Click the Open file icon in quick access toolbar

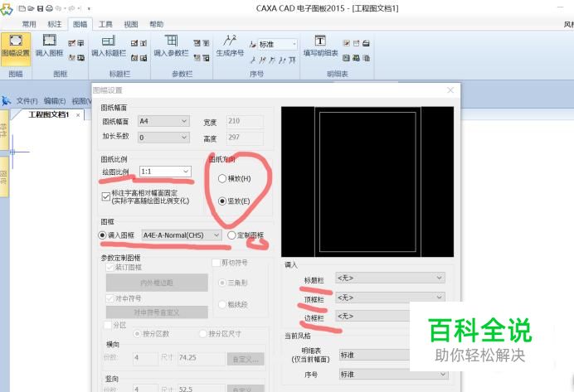click(32, 8)
